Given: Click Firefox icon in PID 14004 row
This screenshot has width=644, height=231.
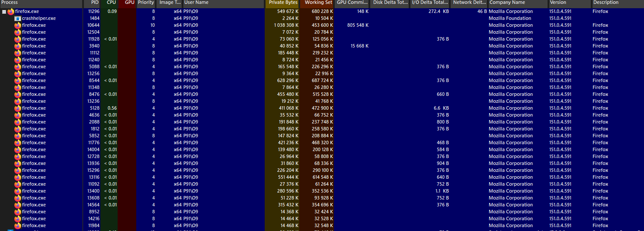Looking at the screenshot, I should click(x=18, y=150).
